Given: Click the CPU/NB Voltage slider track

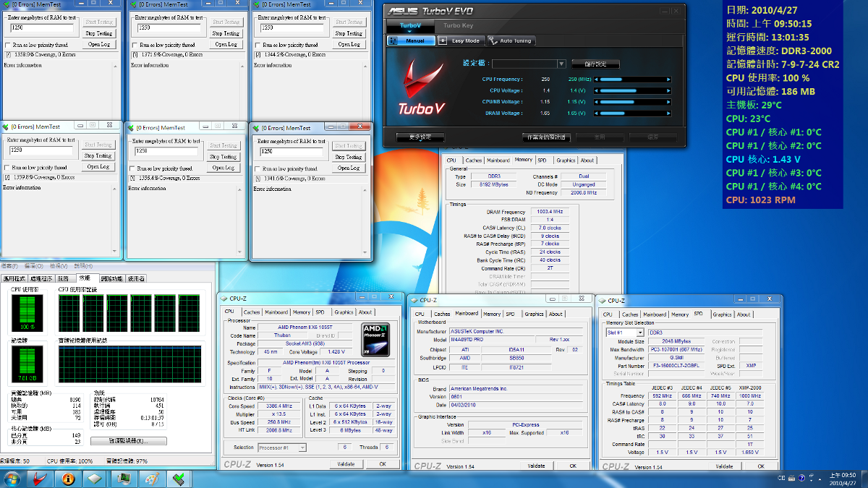Looking at the screenshot, I should click(x=631, y=102).
